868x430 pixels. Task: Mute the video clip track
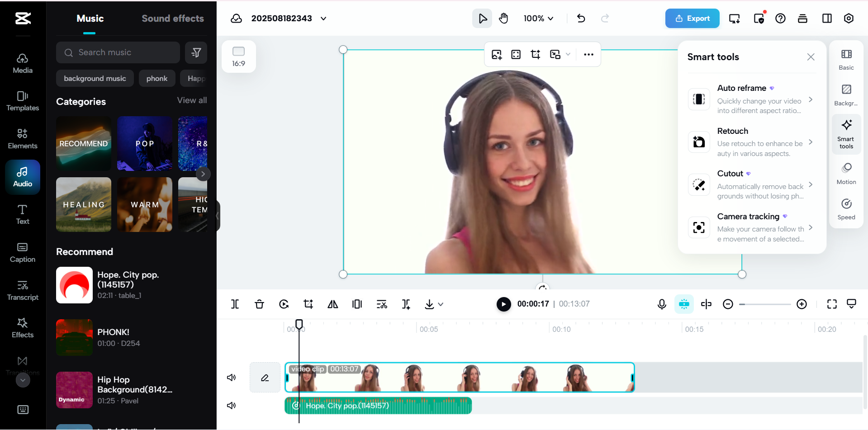[x=231, y=377]
